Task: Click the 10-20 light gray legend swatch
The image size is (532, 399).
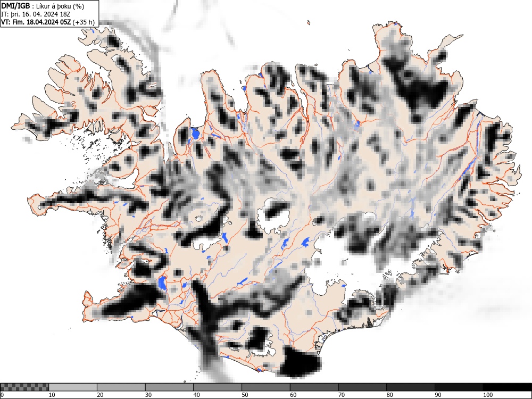Action: click(73, 387)
